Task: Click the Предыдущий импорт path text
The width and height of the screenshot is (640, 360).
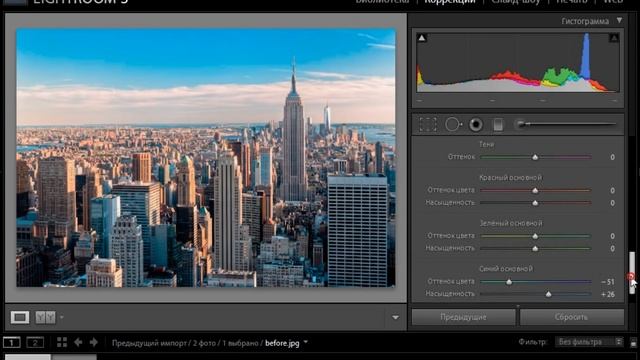Action: 149,343
